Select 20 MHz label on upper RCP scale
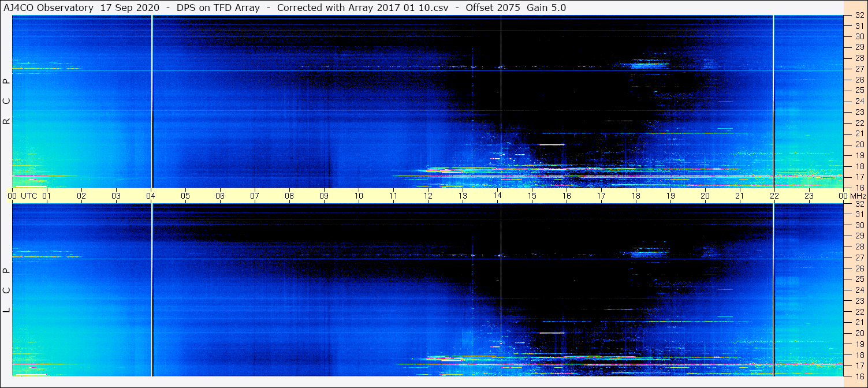This screenshot has height=388, width=868. click(858, 144)
